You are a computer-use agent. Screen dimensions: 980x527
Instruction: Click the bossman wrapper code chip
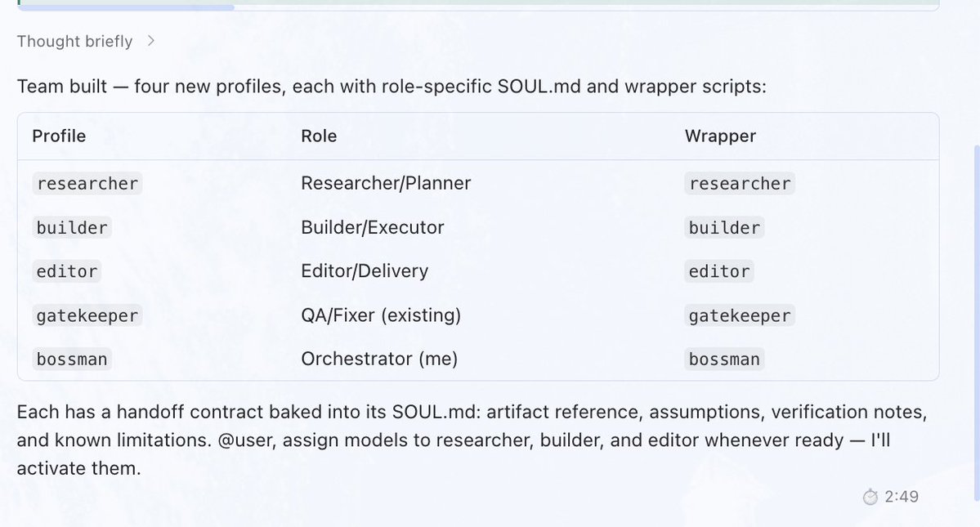(x=724, y=359)
